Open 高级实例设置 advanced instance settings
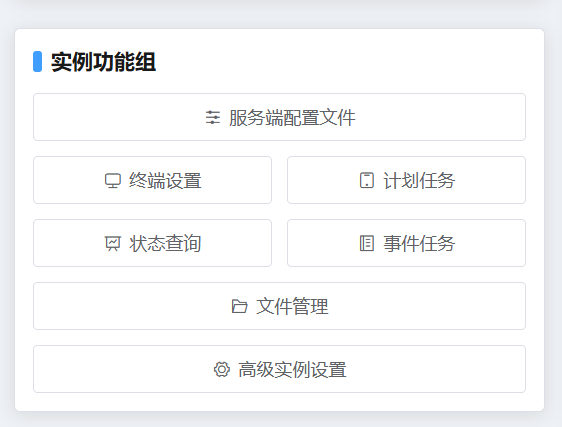Screen dimensions: 562x427 tap(279, 369)
